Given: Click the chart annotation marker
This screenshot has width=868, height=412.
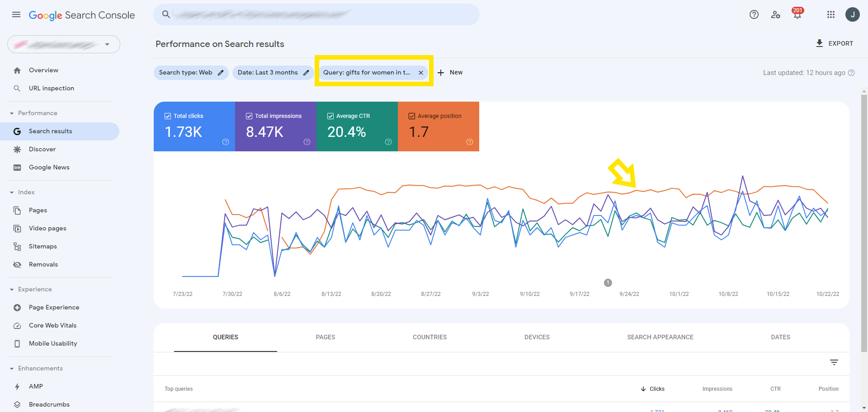Looking at the screenshot, I should (608, 283).
